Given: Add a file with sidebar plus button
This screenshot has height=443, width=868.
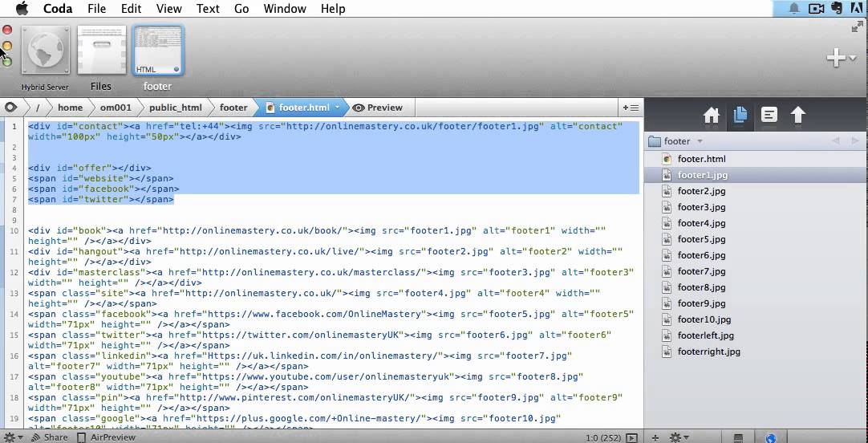Looking at the screenshot, I should tap(655, 438).
